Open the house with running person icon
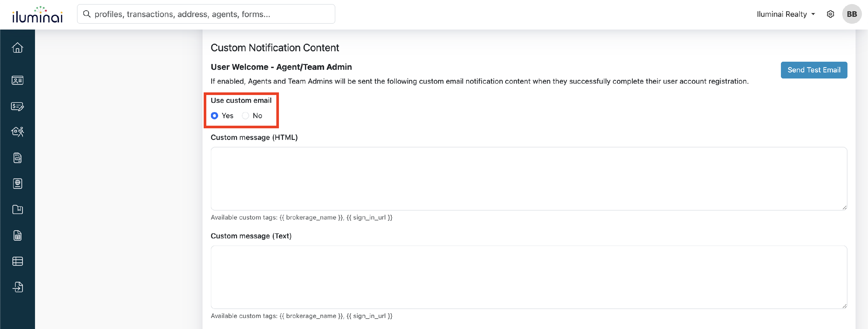 pyautogui.click(x=18, y=131)
